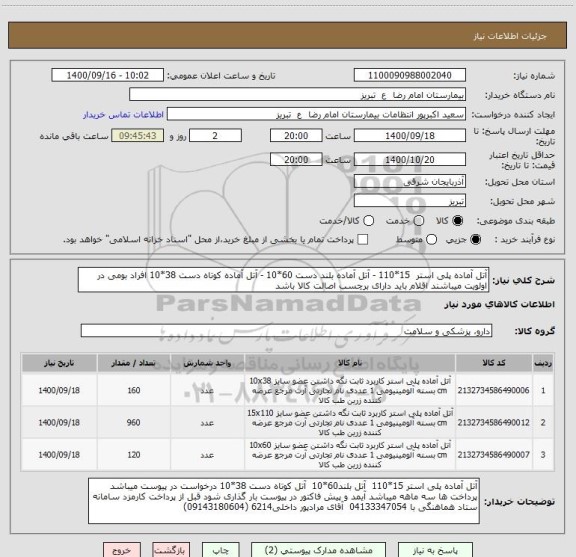
Task: Click product code 2132734586490006
Action: click(494, 390)
